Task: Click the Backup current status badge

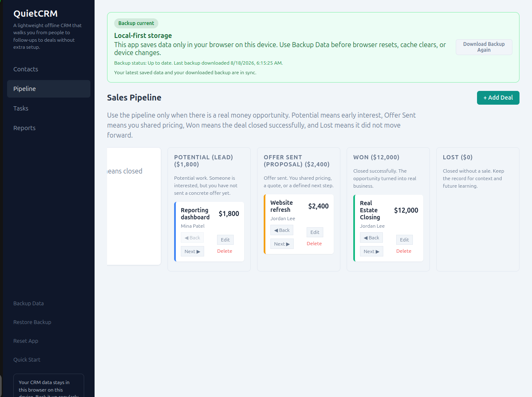Action: pyautogui.click(x=136, y=23)
